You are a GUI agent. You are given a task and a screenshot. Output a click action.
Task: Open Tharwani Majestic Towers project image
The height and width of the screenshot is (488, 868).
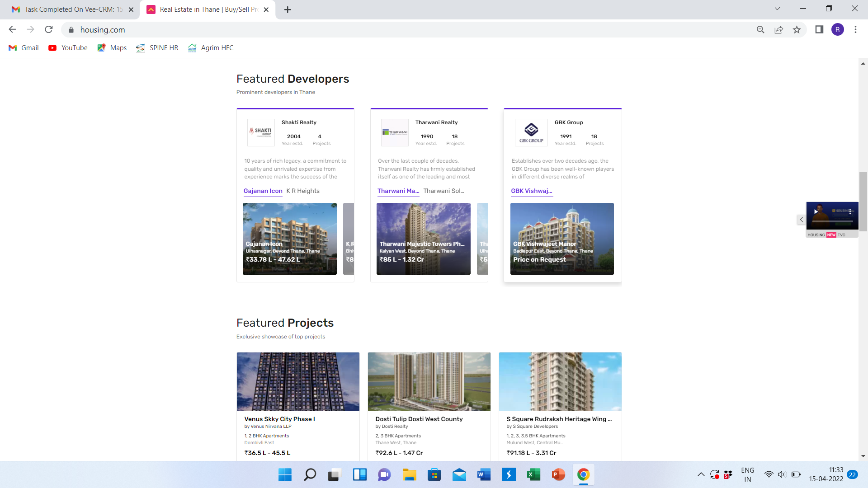point(424,239)
